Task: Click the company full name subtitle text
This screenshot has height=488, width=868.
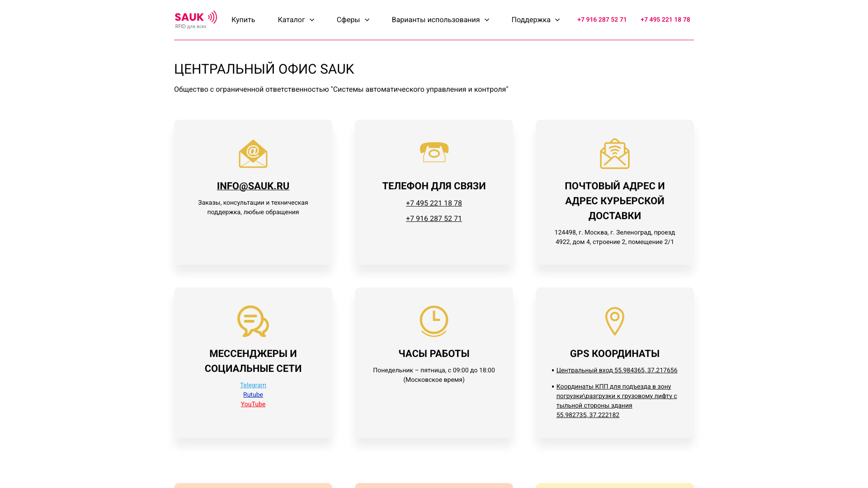Action: [x=341, y=89]
